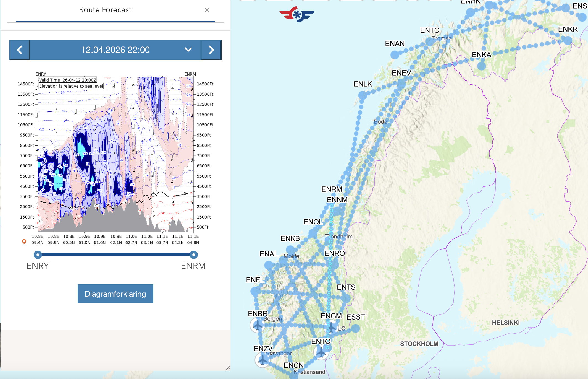Click the STOCKHOLM map label
Viewport: 588px width, 379px height.
[x=419, y=344]
